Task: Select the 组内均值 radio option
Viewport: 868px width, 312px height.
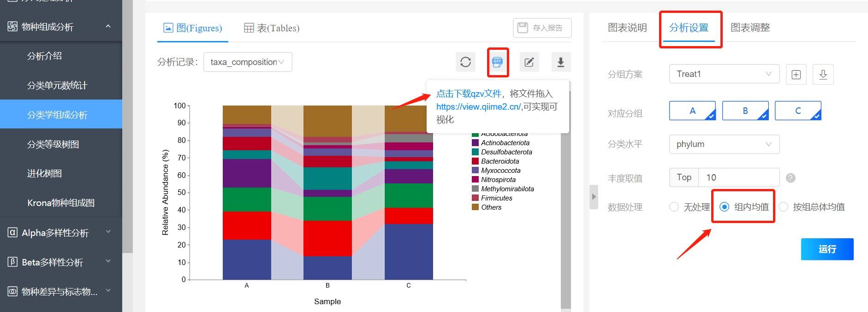Action: click(x=725, y=207)
